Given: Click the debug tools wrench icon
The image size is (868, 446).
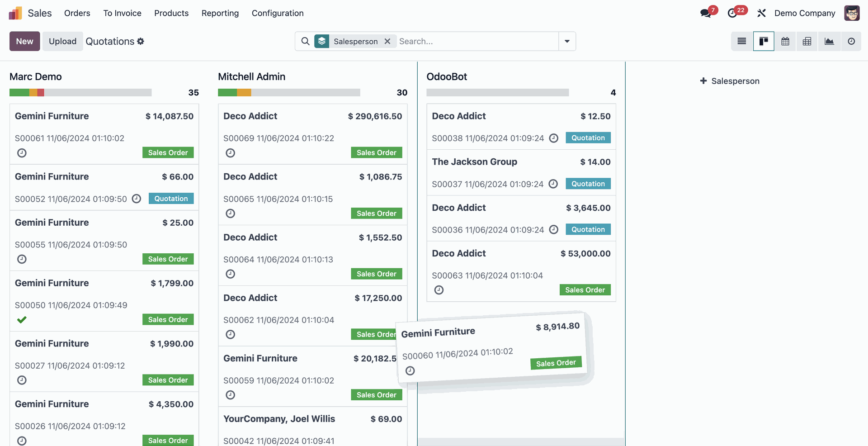Looking at the screenshot, I should [762, 13].
